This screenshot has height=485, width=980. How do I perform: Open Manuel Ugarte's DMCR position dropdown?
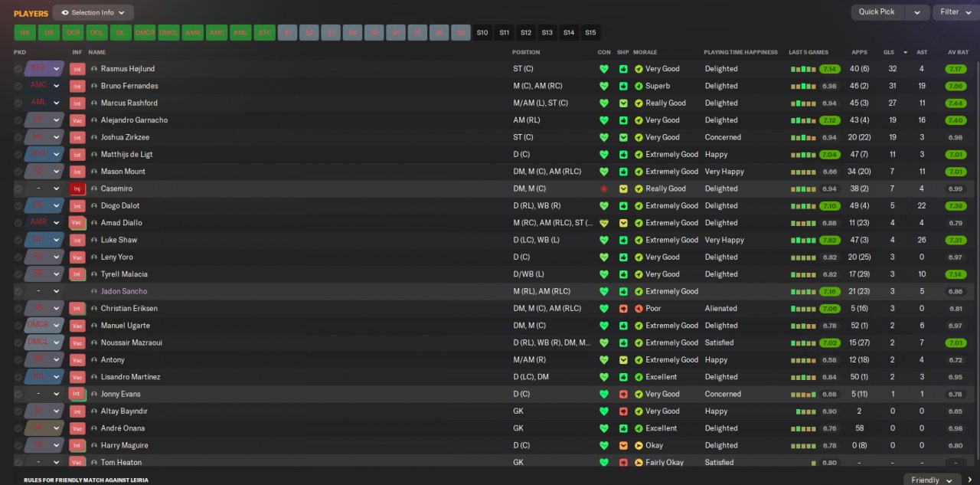tap(44, 326)
